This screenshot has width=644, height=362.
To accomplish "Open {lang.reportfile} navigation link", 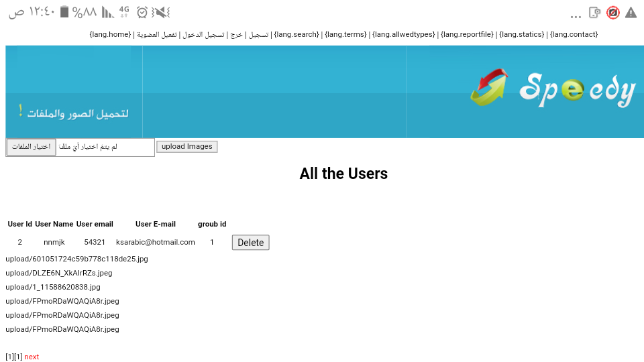I will tap(467, 34).
